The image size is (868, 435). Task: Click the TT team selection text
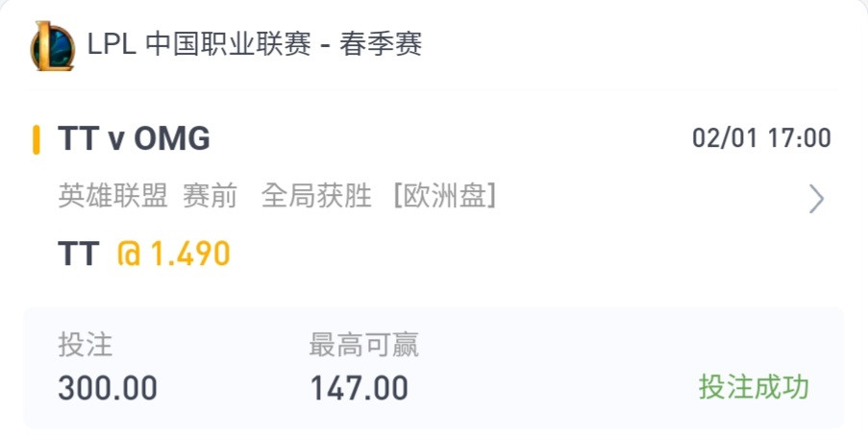tap(79, 254)
